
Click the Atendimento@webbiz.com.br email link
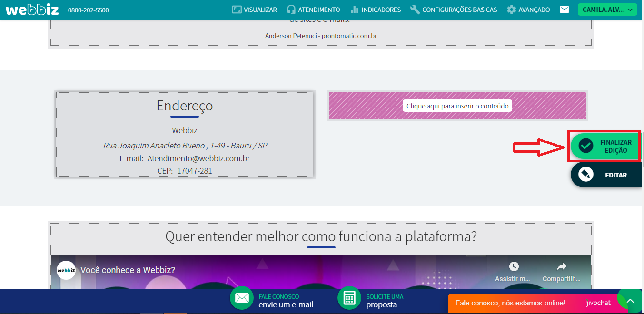click(198, 158)
